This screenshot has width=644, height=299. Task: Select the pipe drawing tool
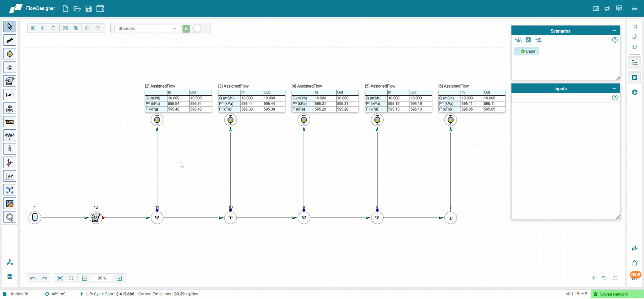pyautogui.click(x=10, y=40)
